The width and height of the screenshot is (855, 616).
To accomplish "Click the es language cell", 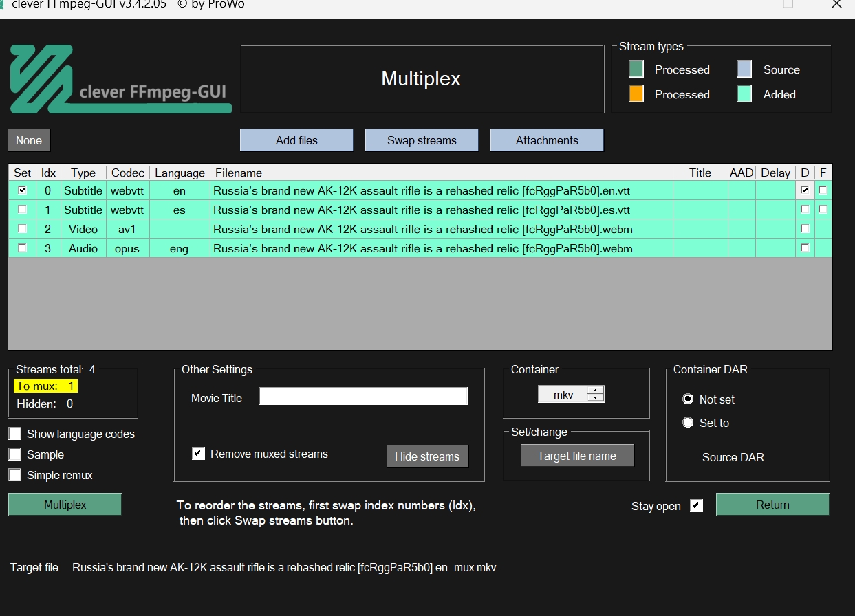I will point(180,210).
